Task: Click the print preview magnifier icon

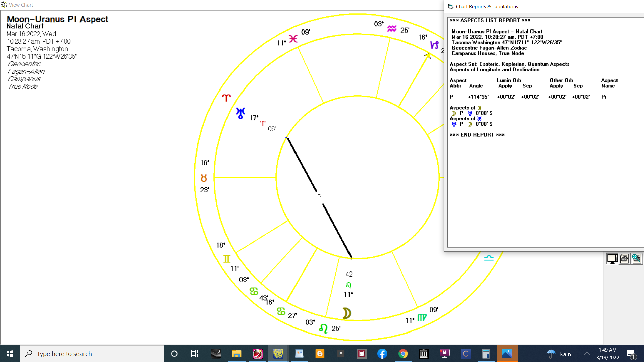Action: (x=636, y=259)
